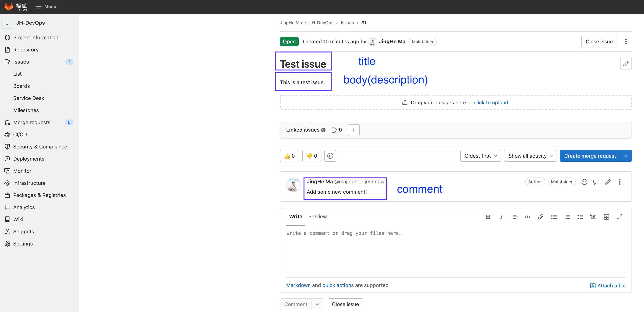Reply to comment with speech bubble icon
This screenshot has height=312, width=644.
tap(596, 182)
